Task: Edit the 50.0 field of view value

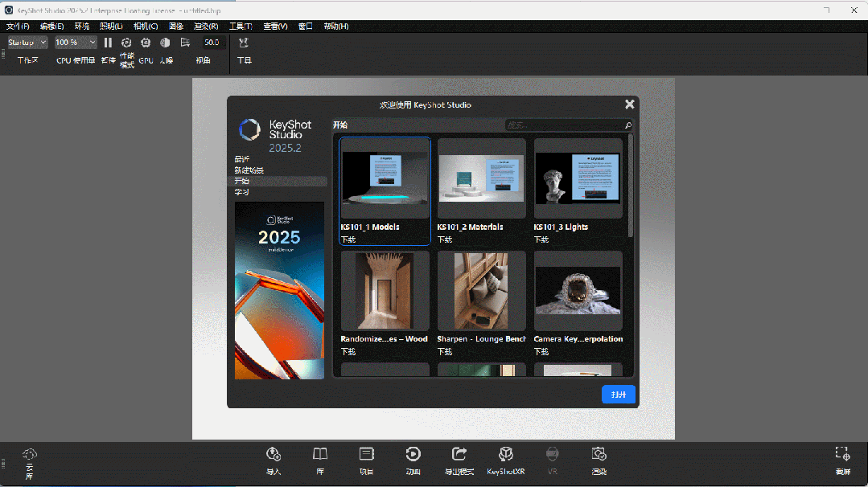Action: pyautogui.click(x=212, y=43)
